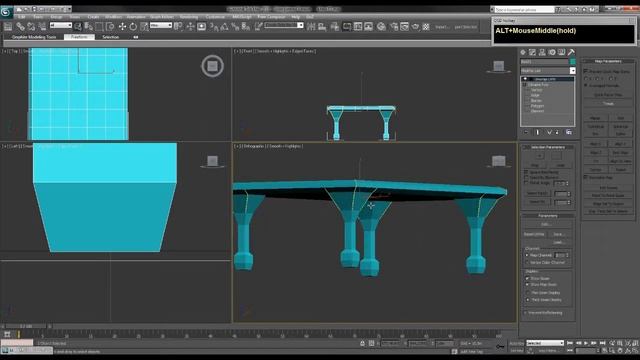Toggle the Angle Snap icon
This screenshot has height=360, width=640.
[224, 27]
